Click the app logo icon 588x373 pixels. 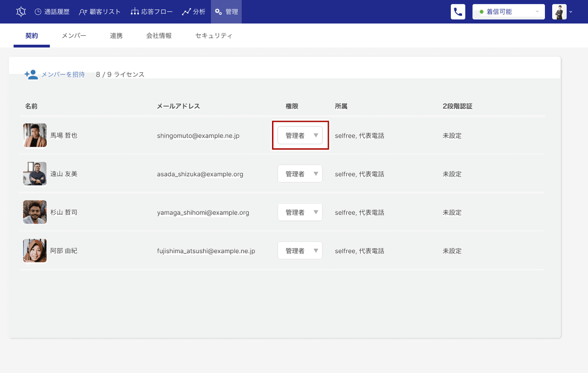[20, 12]
